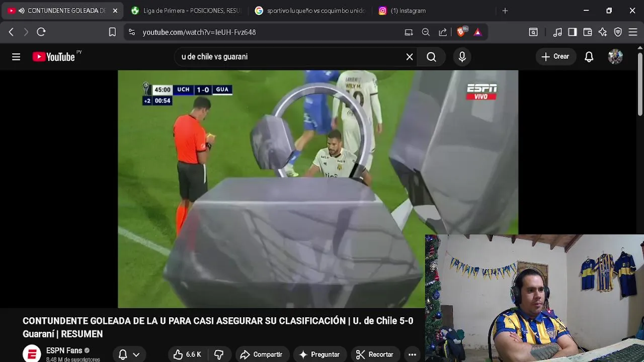This screenshot has width=644, height=362.
Task: Mute audio icon on YouTube tab
Action: pos(22,11)
